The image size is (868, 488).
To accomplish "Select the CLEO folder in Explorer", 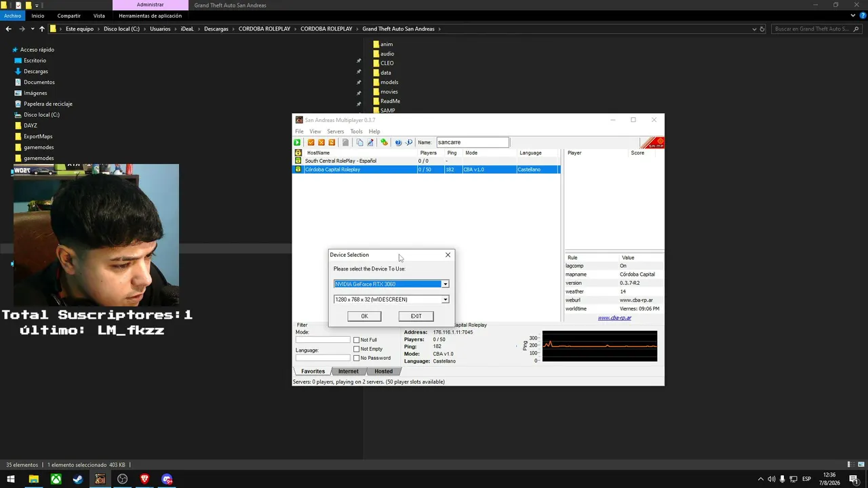I will coord(384,63).
